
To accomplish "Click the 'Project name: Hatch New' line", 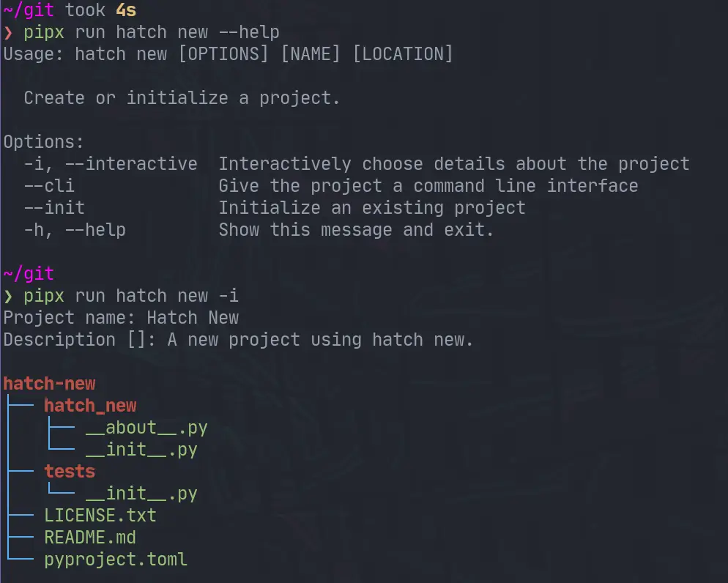I will (x=121, y=318).
